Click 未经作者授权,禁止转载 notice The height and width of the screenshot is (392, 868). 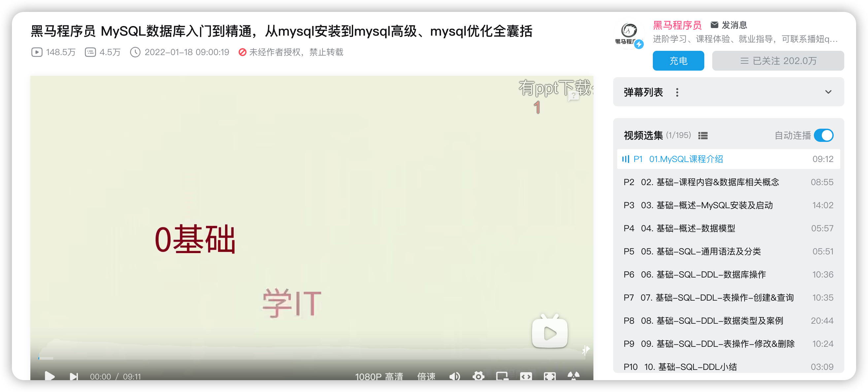291,52
